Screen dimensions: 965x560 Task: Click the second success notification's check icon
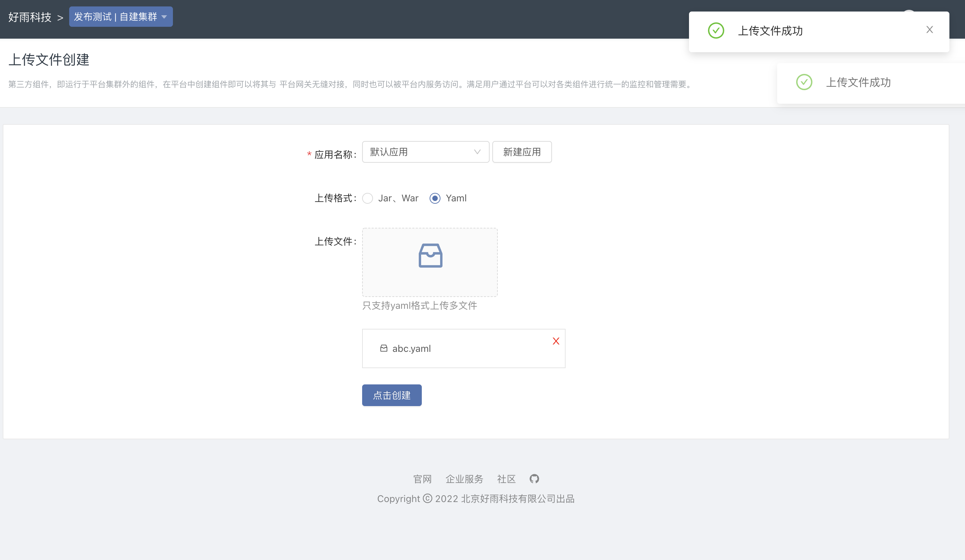pos(804,82)
